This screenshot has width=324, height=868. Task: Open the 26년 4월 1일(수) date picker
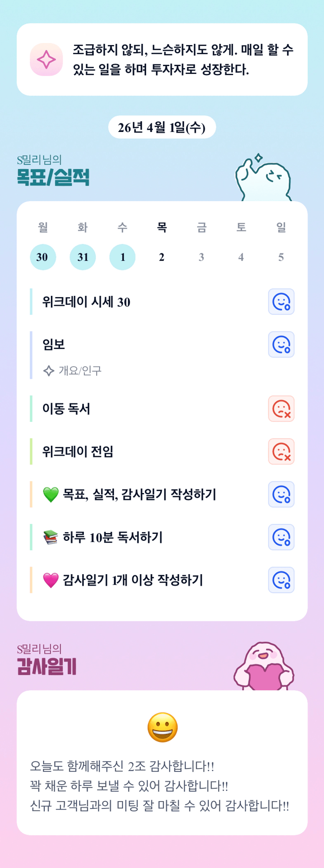[162, 127]
